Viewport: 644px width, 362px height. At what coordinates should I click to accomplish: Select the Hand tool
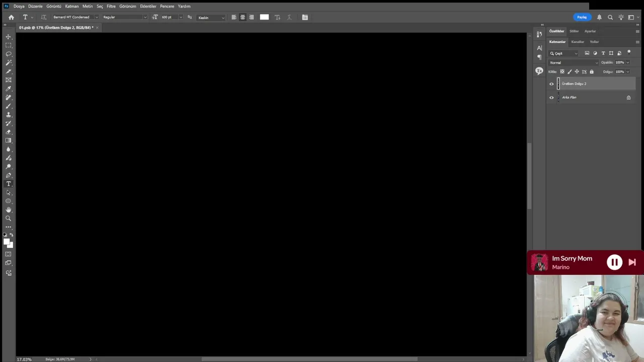[9, 210]
